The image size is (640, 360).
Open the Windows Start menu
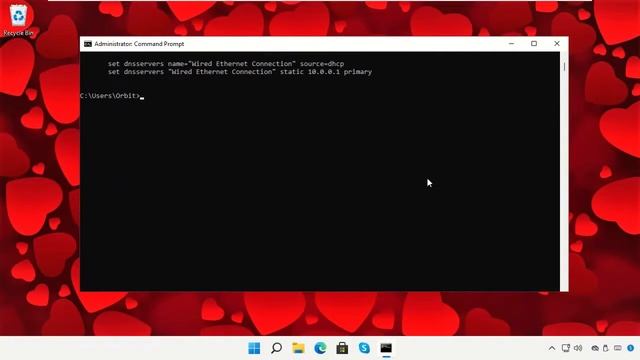point(254,348)
